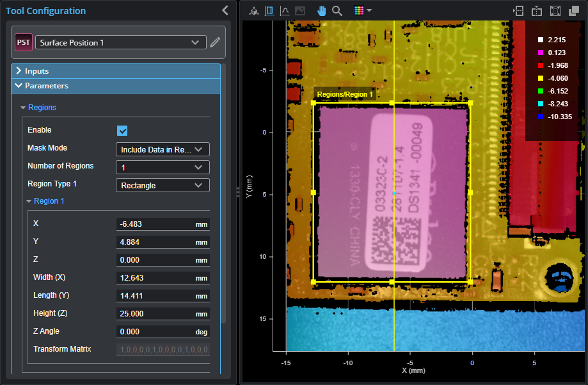Open the profile view icon
The width and height of the screenshot is (588, 385).
click(285, 11)
